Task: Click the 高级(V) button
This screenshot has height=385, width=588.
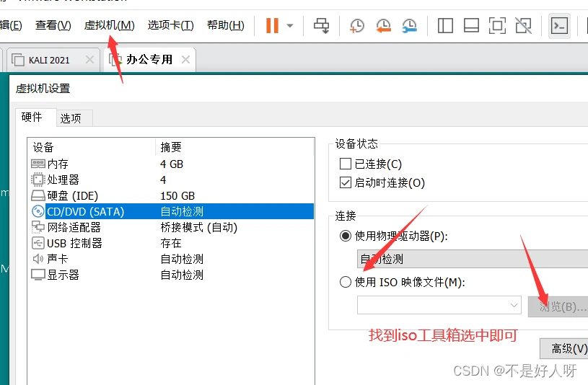Action: [564, 349]
